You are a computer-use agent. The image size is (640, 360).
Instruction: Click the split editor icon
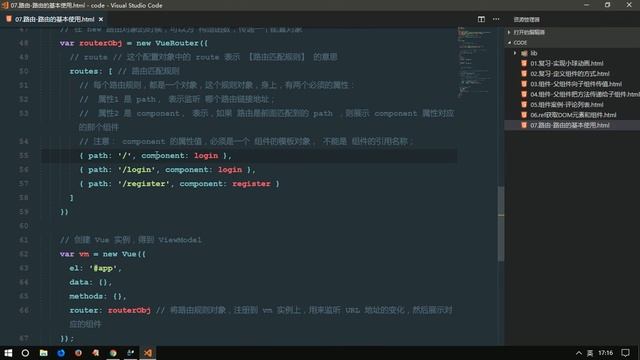[481, 19]
